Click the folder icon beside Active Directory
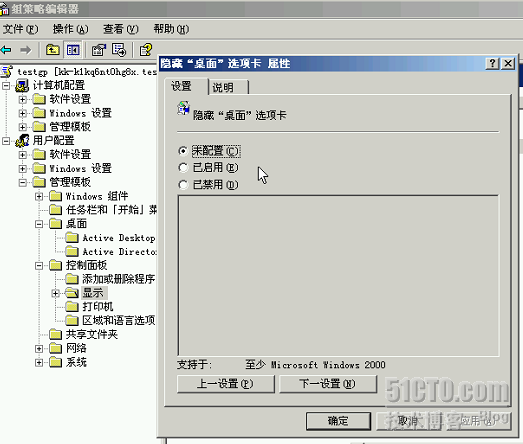 [72, 251]
